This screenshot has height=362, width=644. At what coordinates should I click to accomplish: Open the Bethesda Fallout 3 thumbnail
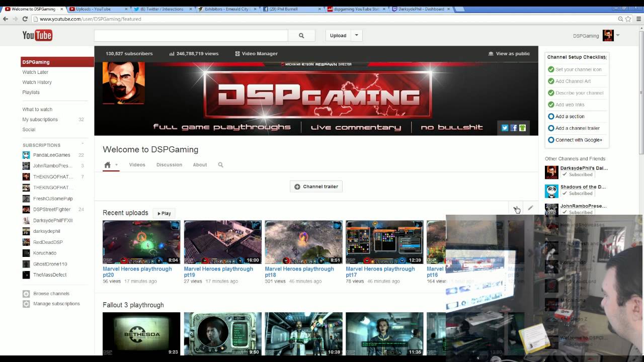click(141, 334)
